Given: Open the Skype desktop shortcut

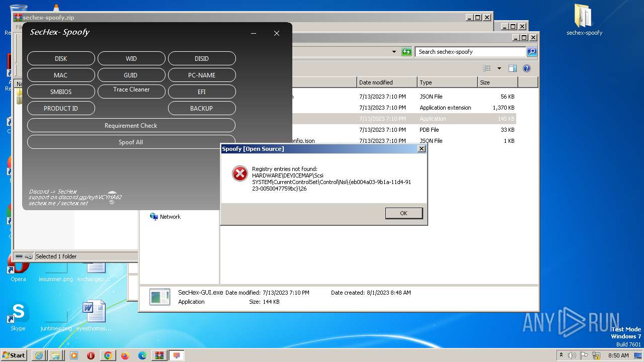Looking at the screenshot, I should pos(18,316).
